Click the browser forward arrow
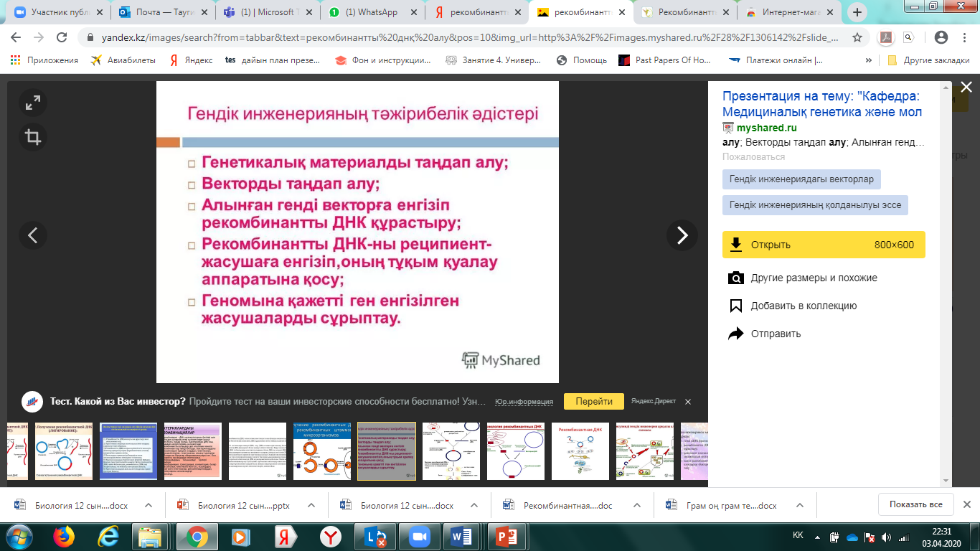980x551 pixels. coord(38,37)
